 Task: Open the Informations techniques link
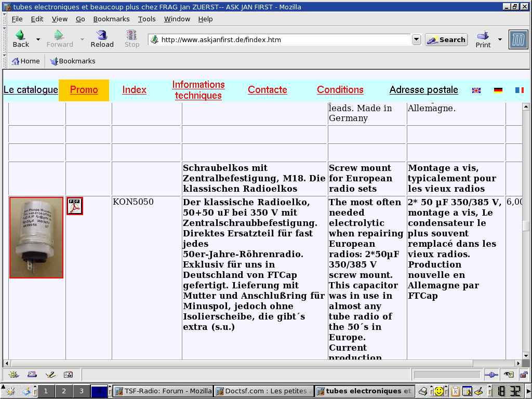pyautogui.click(x=198, y=90)
